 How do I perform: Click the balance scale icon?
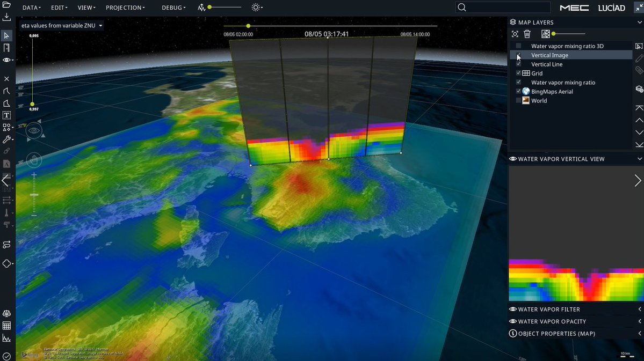coord(6,313)
